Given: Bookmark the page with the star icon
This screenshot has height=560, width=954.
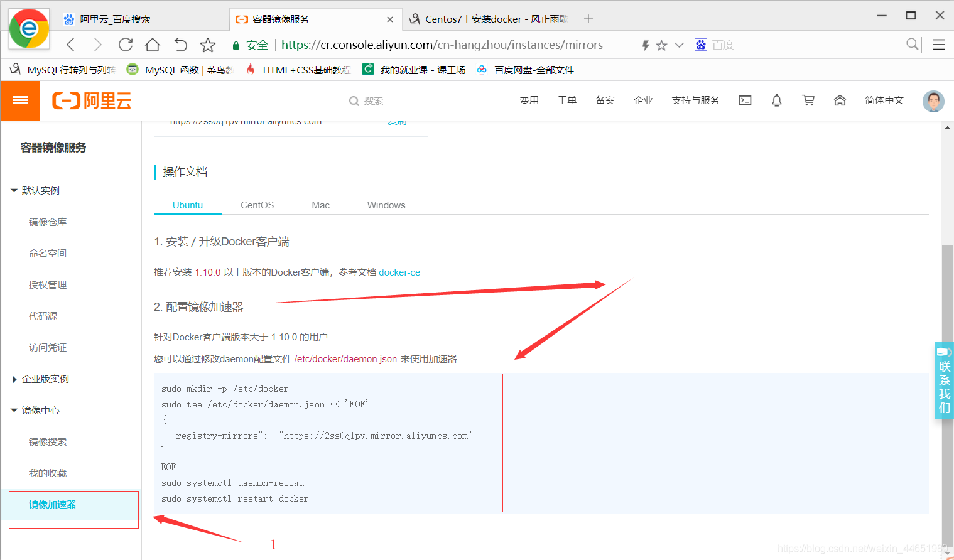Looking at the screenshot, I should (208, 45).
